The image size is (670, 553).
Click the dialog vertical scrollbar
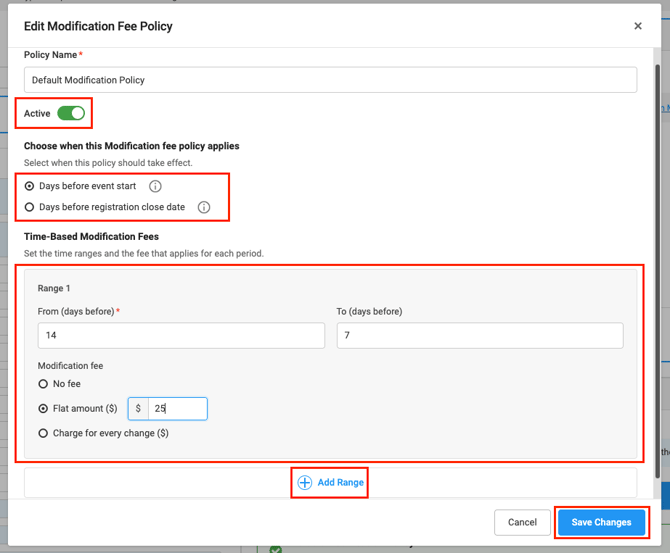coord(657,271)
